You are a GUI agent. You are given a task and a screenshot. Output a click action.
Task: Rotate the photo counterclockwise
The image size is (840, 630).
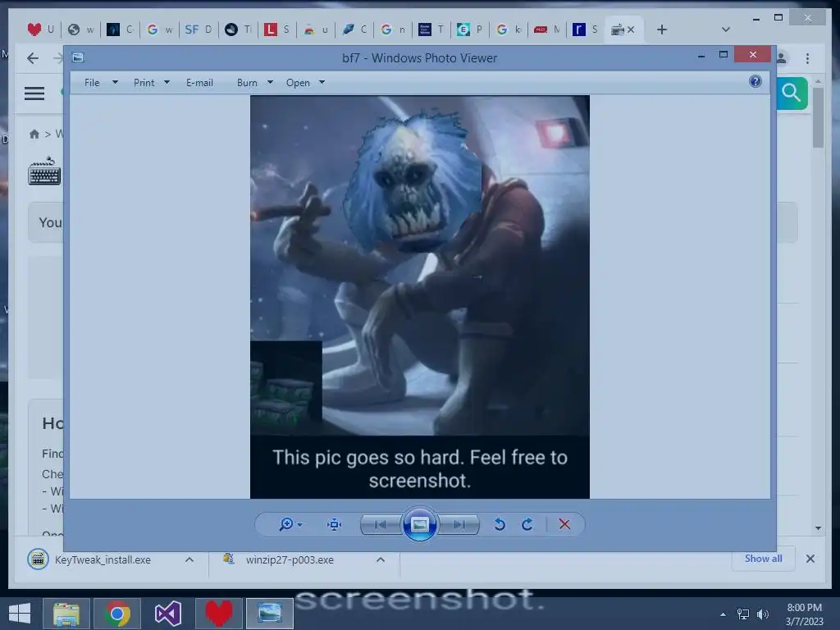point(500,524)
